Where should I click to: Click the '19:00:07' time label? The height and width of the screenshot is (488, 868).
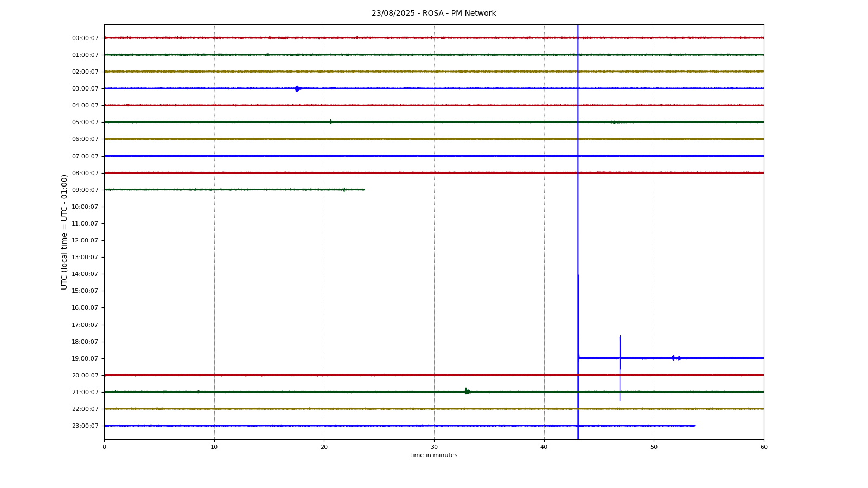tap(85, 358)
